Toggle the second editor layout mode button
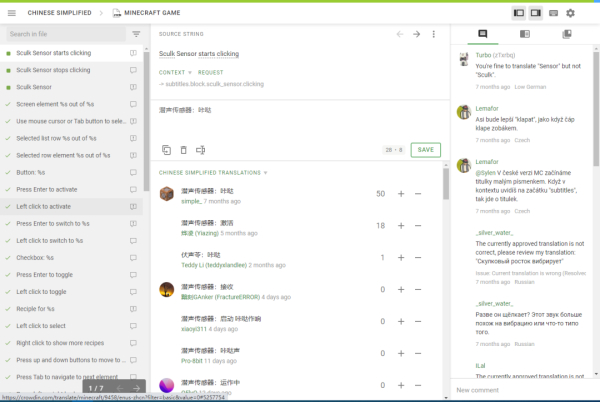This screenshot has height=402, width=600. pos(535,13)
